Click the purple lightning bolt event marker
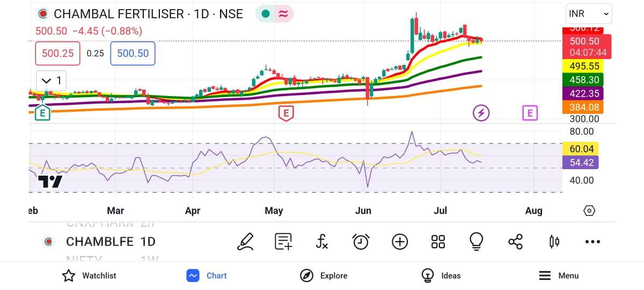Image resolution: width=644 pixels, height=290 pixels. coord(481,113)
